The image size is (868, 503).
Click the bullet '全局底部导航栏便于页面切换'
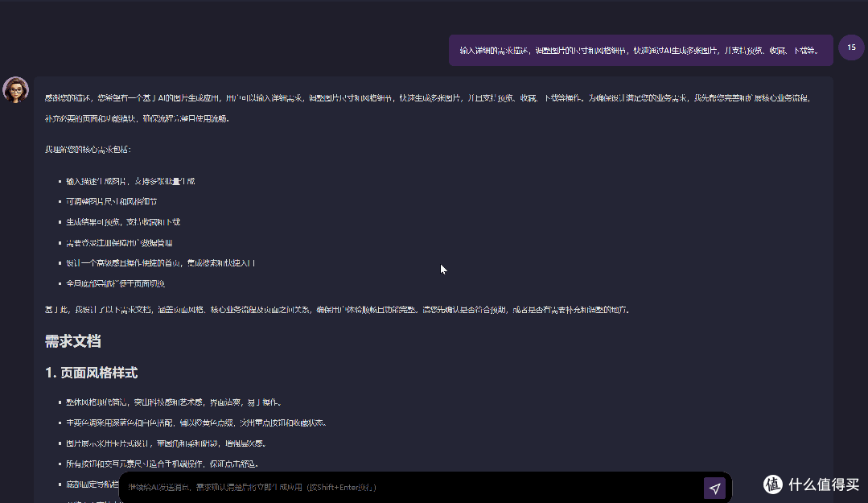[115, 283]
